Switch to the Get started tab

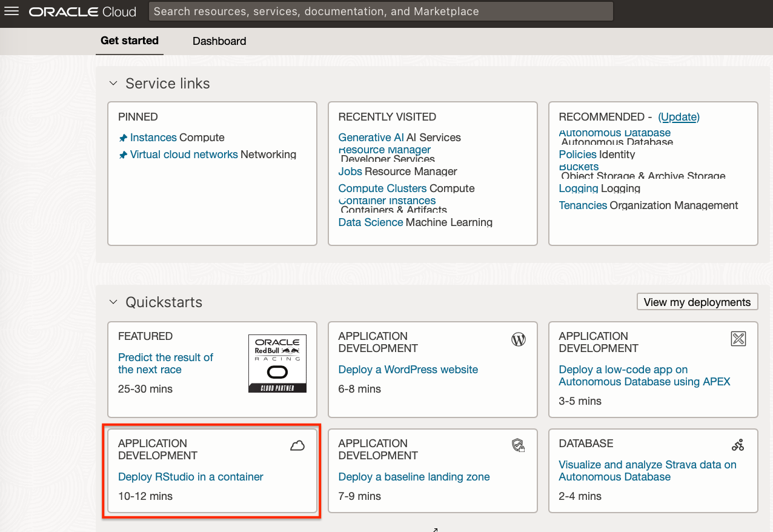(x=130, y=41)
